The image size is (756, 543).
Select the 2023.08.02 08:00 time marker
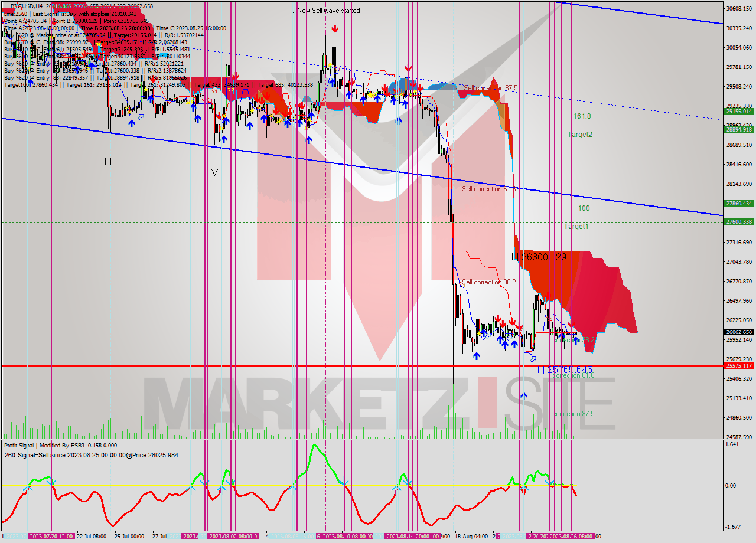pos(233,537)
